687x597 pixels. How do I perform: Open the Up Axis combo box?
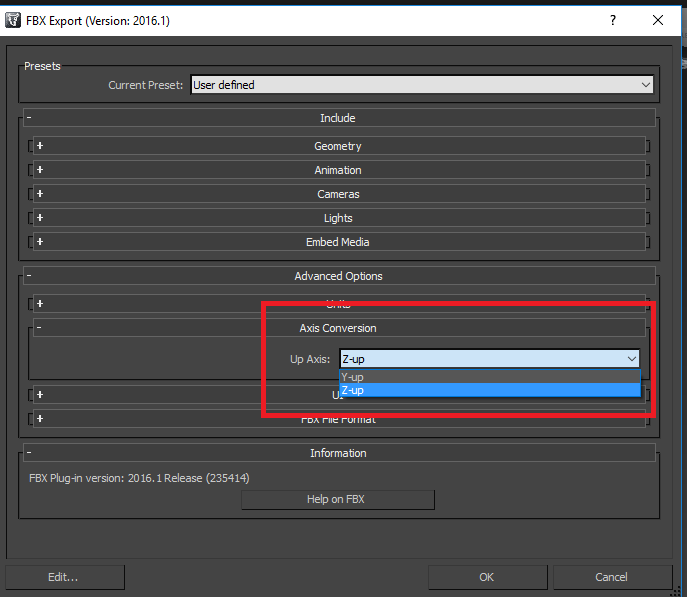coord(489,359)
